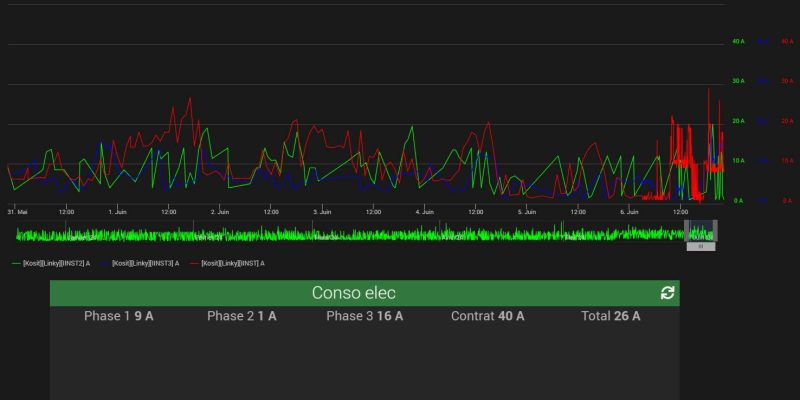
Task: Click the 4. Juin x-axis label
Action: click(x=424, y=212)
